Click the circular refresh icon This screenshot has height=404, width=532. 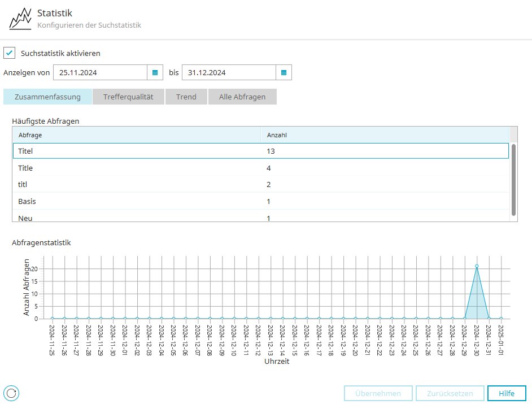(x=11, y=393)
